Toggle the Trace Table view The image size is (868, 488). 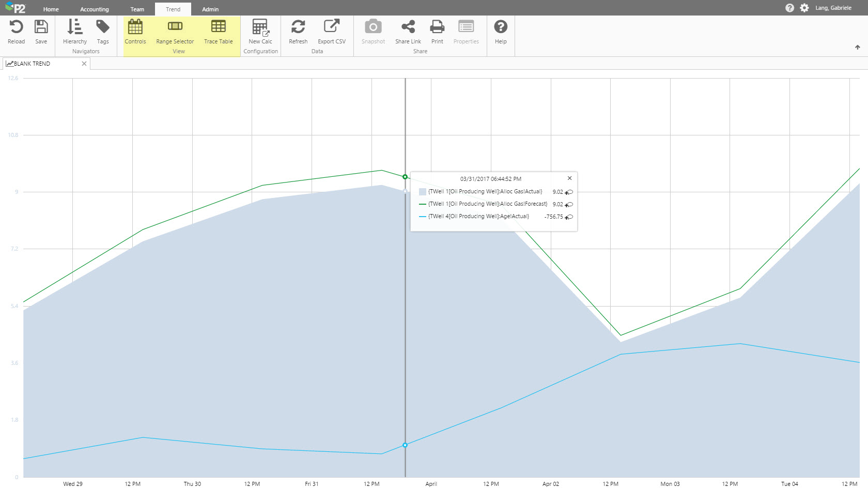coord(218,27)
